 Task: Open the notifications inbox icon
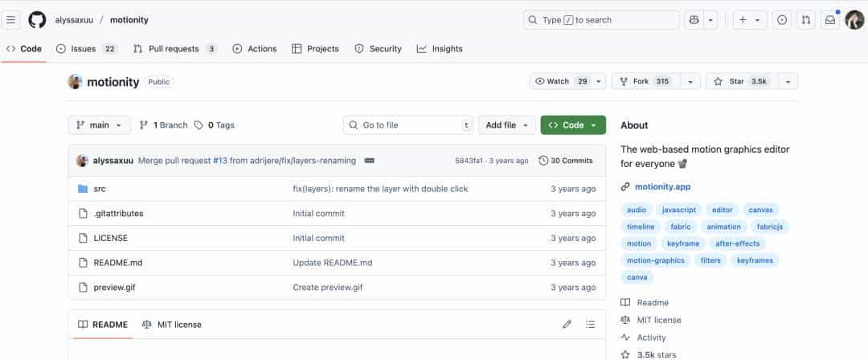click(830, 20)
